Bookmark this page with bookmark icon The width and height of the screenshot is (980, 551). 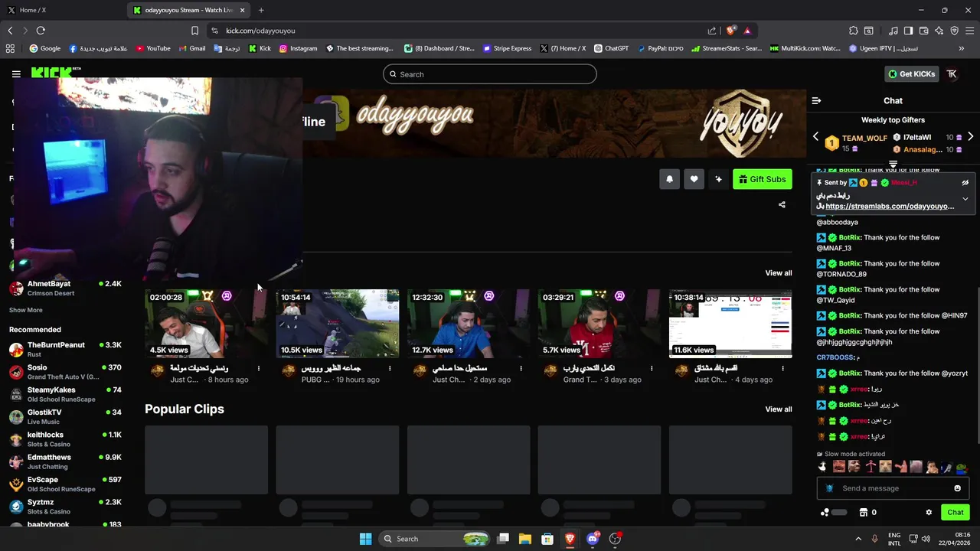pos(195,31)
